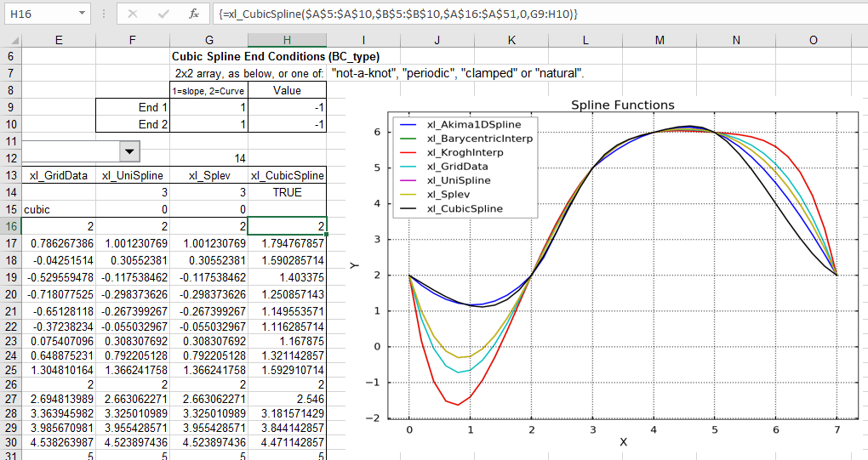
Task: Click the Select All corner triangle
Action: click(10, 40)
